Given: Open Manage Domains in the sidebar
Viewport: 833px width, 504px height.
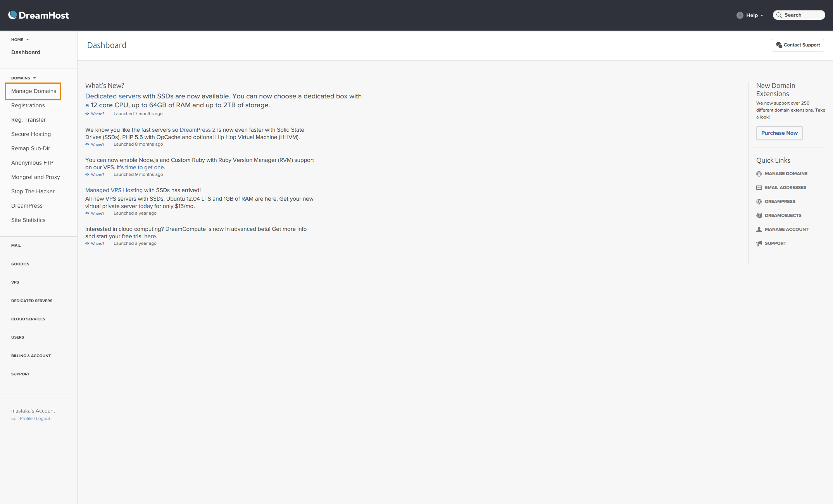Looking at the screenshot, I should (x=33, y=91).
